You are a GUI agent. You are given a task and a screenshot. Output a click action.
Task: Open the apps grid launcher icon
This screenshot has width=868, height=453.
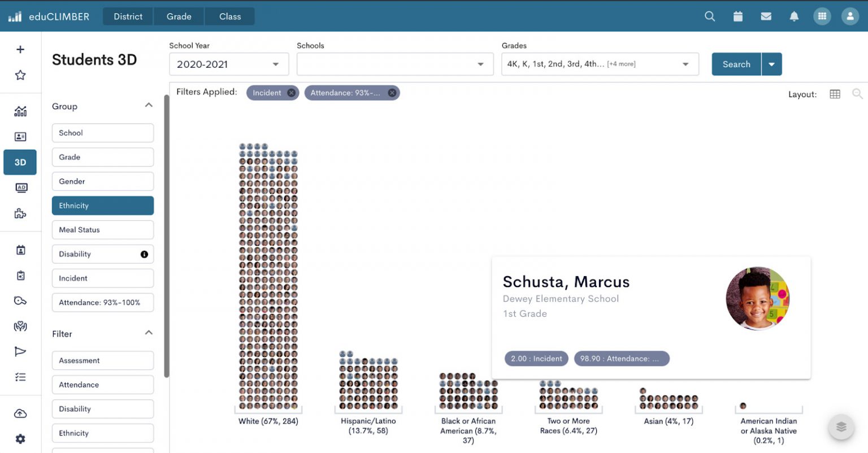pyautogui.click(x=822, y=16)
